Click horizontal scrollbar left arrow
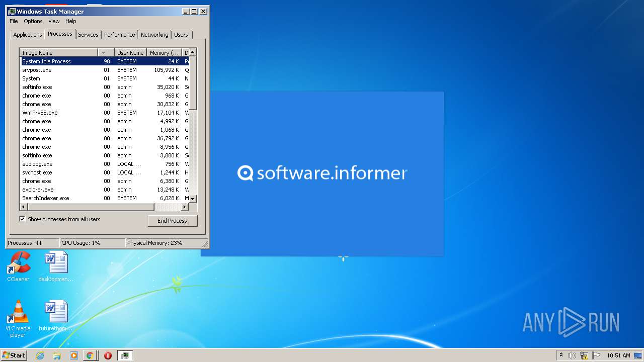Viewport: 644px width, 362px height. pos(24,207)
